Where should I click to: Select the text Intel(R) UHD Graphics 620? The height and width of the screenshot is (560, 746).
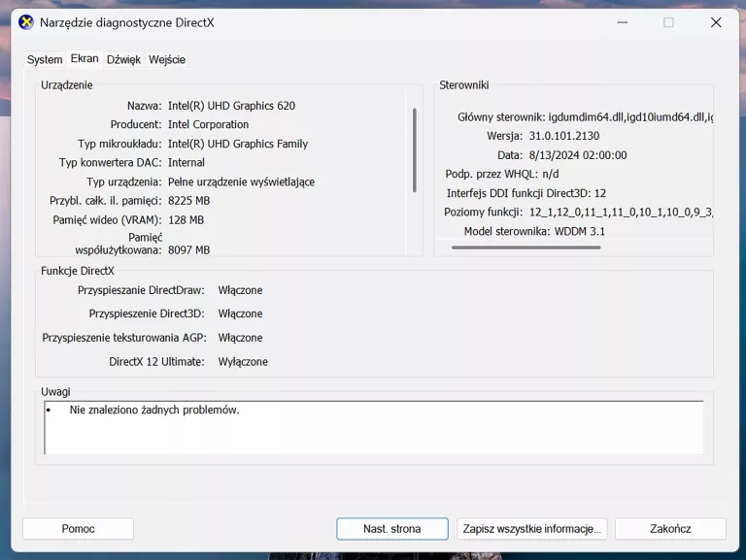[x=231, y=106]
